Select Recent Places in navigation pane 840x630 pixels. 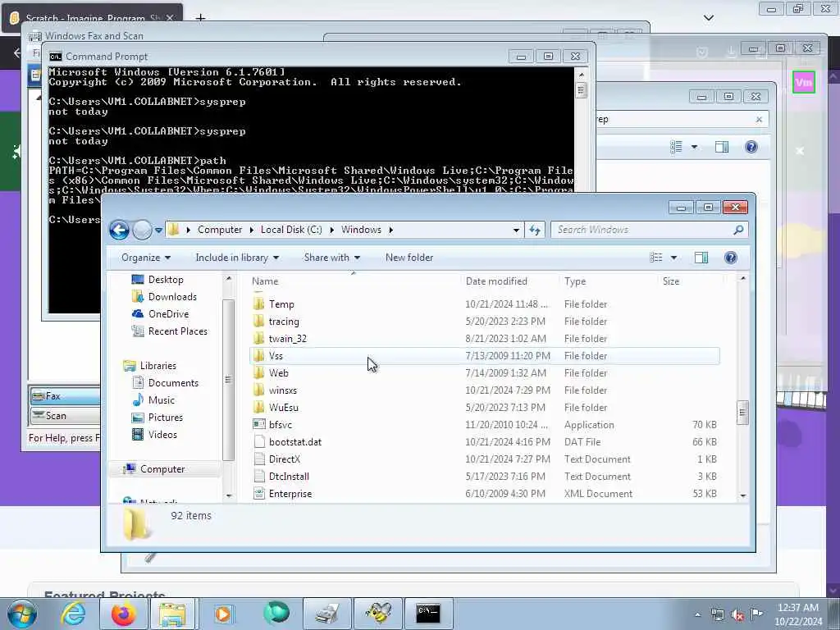(177, 331)
